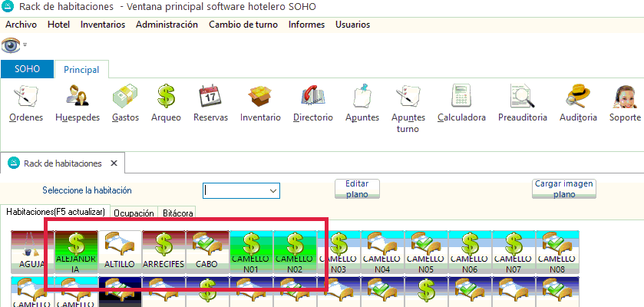Expand quick access toolbar arrow by eye icon

click(25, 45)
